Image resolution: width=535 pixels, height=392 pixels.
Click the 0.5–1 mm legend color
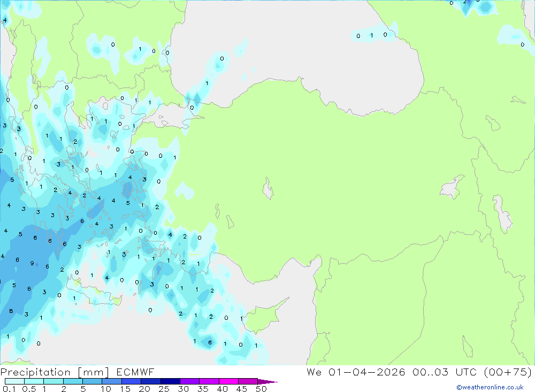pyautogui.click(x=34, y=381)
